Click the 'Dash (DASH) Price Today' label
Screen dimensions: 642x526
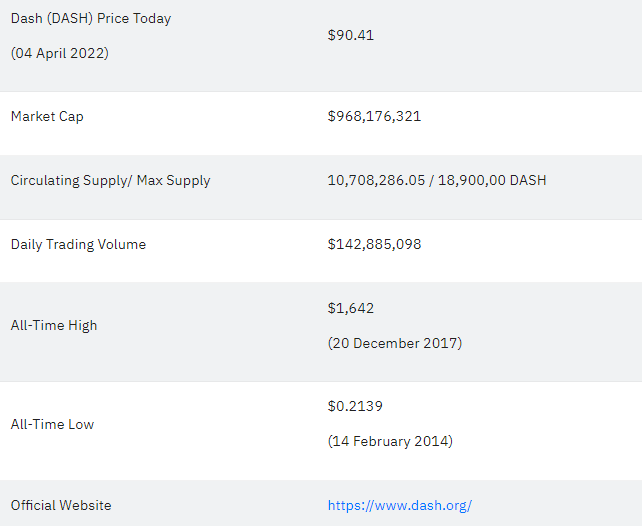(x=91, y=19)
